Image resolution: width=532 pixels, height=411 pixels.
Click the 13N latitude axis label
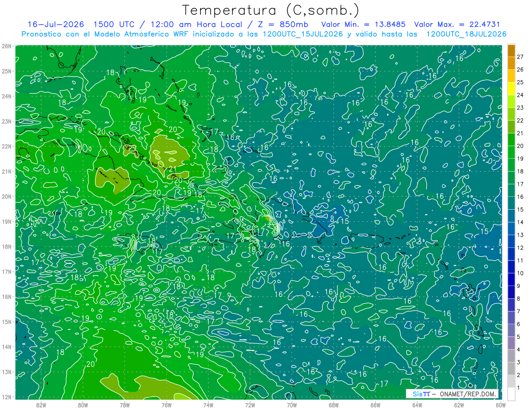click(x=7, y=372)
